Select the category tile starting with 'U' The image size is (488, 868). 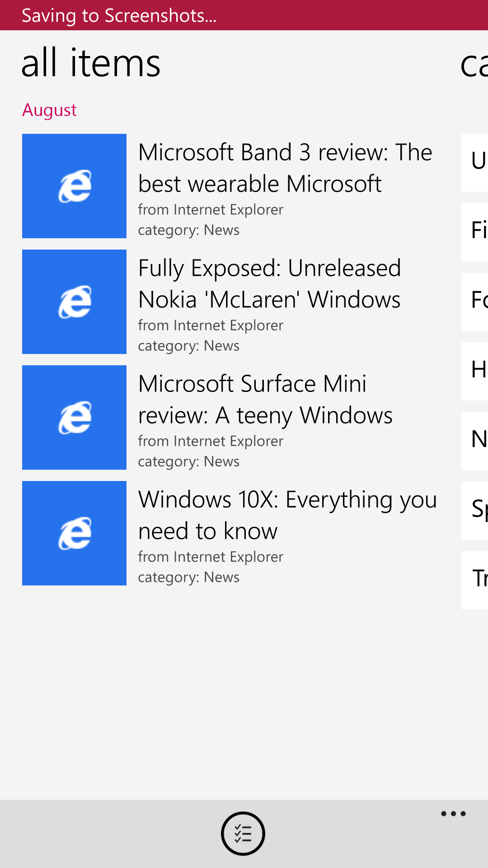coord(474,162)
